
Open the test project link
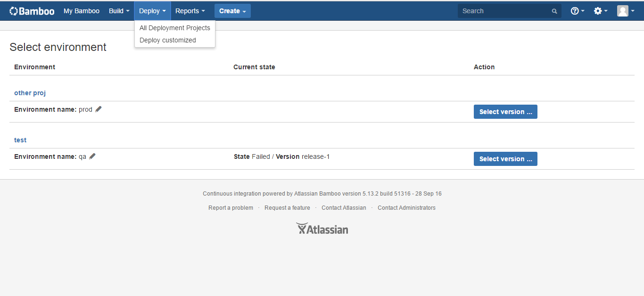click(20, 140)
